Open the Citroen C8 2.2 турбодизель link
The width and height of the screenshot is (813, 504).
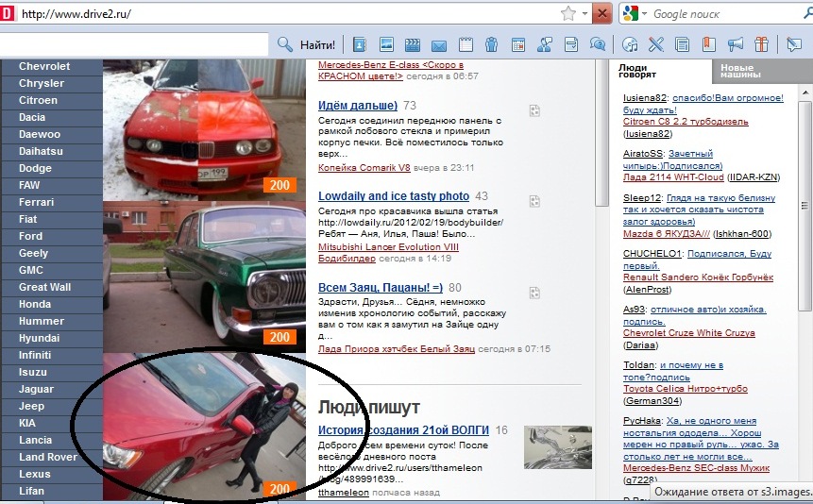(686, 122)
